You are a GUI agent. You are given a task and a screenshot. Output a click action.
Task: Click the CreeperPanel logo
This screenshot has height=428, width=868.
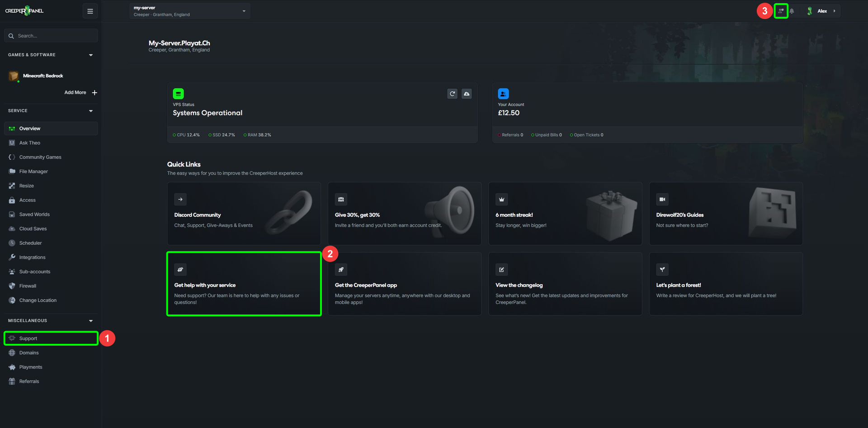(x=24, y=11)
